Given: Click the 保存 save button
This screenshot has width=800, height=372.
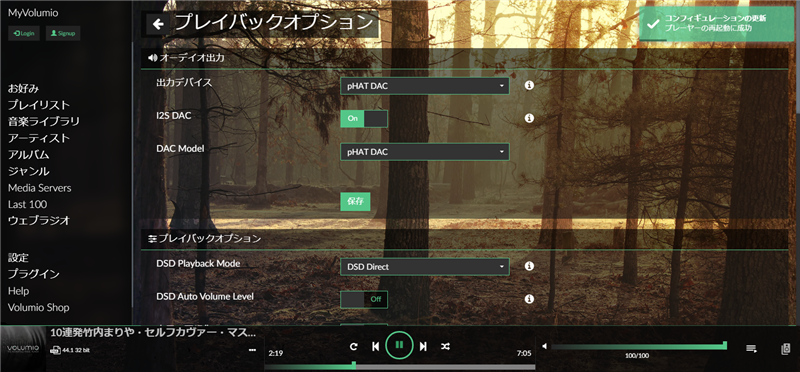Looking at the screenshot, I should (x=355, y=201).
